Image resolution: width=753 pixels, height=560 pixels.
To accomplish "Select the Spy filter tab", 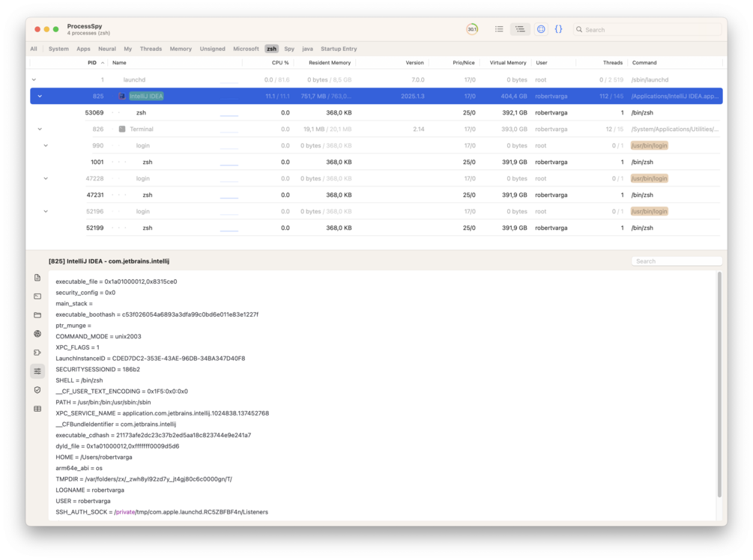I will [289, 49].
